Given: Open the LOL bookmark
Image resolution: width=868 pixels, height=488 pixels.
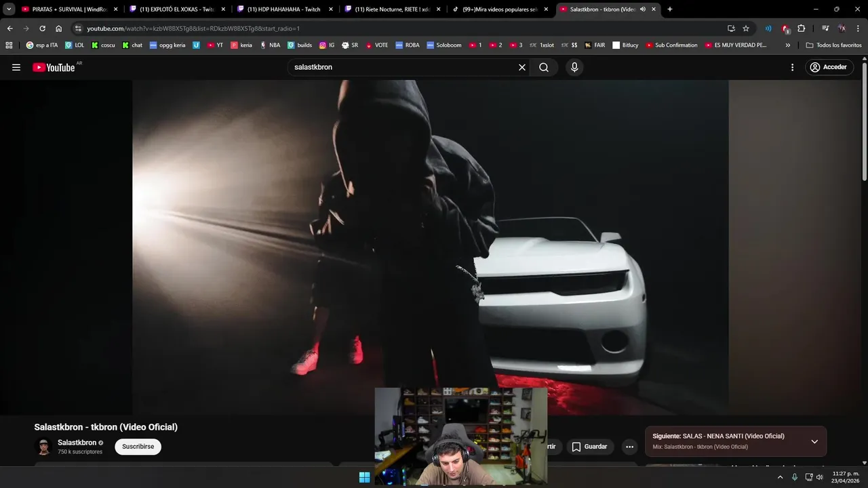Looking at the screenshot, I should click(75, 45).
